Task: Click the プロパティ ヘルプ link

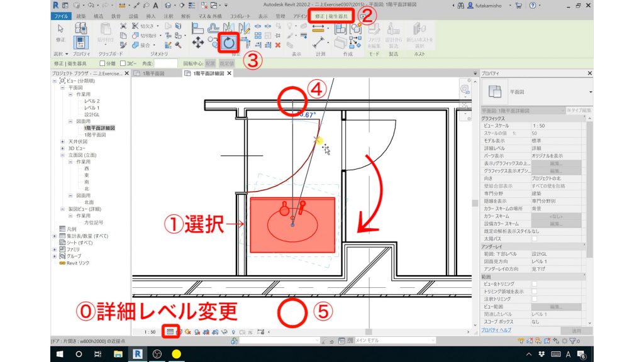Action: 497,329
